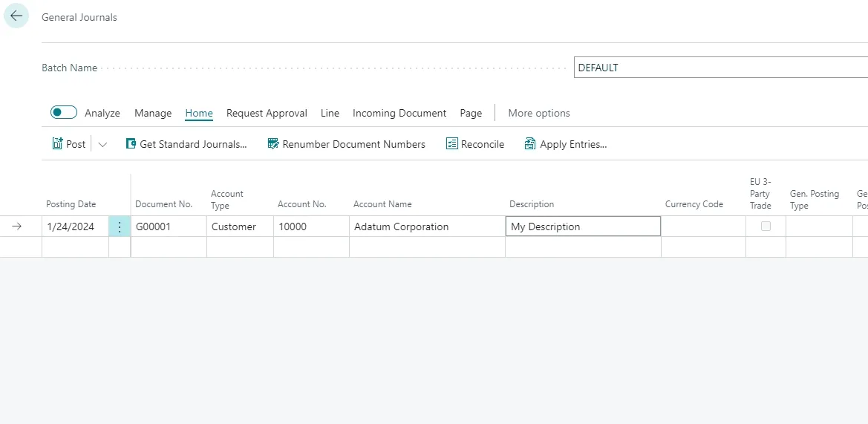Click the Post button label
868x424 pixels.
pos(76,144)
